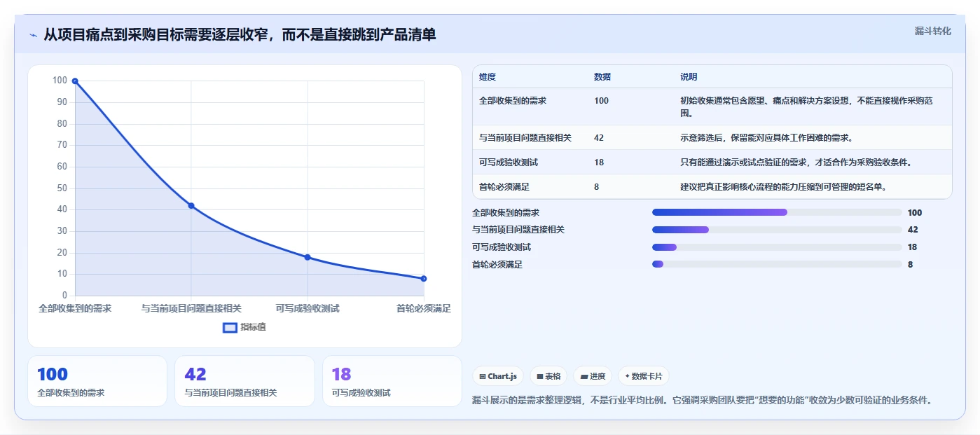Image resolution: width=980 pixels, height=435 pixels.
Task: Click table cell 与当前项目问题直接相关
Action: click(x=525, y=138)
